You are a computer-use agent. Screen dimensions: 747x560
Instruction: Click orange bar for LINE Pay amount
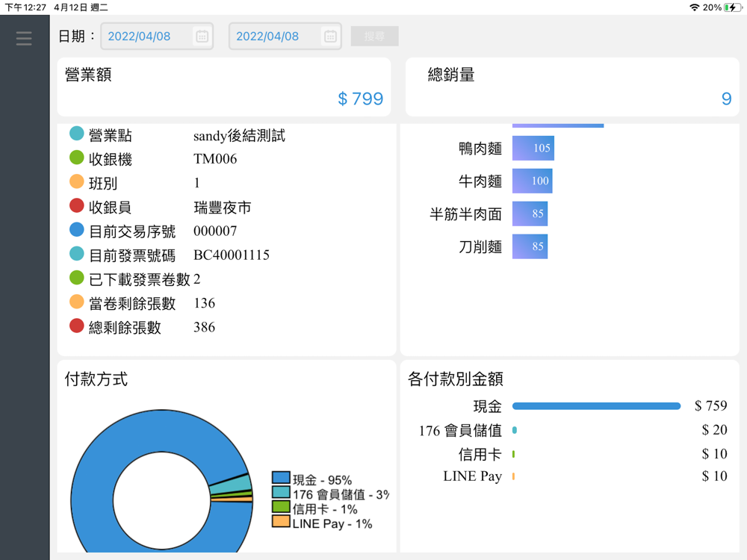pyautogui.click(x=514, y=476)
